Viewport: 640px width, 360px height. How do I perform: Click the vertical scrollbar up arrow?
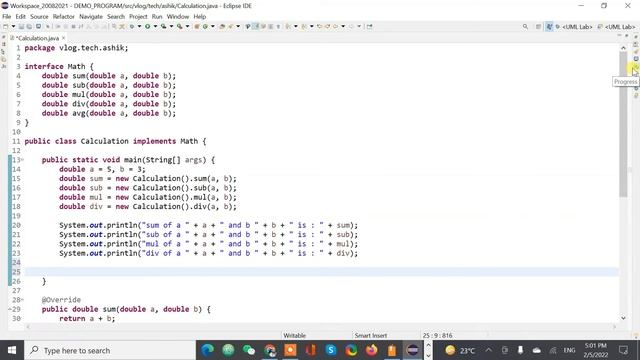[x=623, y=48]
